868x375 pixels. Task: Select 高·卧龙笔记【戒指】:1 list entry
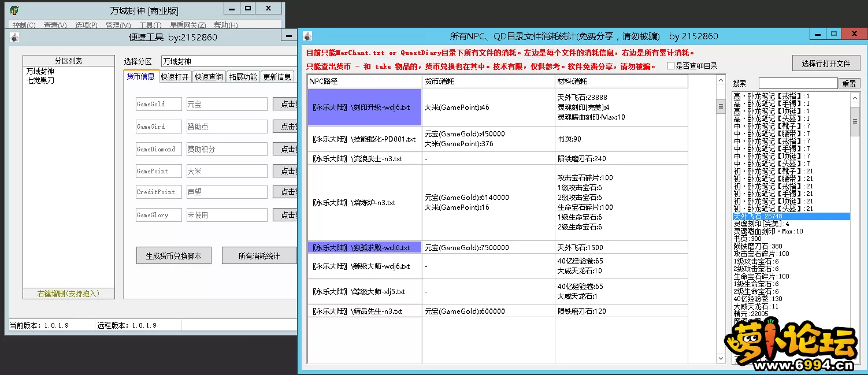point(791,96)
